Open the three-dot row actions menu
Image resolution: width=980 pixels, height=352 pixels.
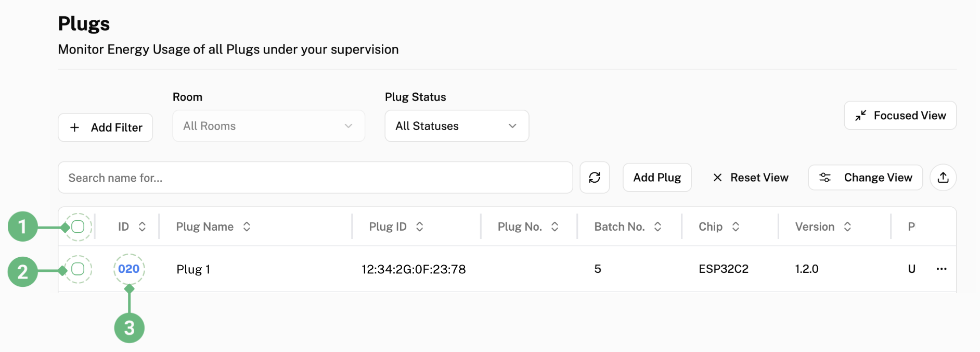(x=941, y=269)
